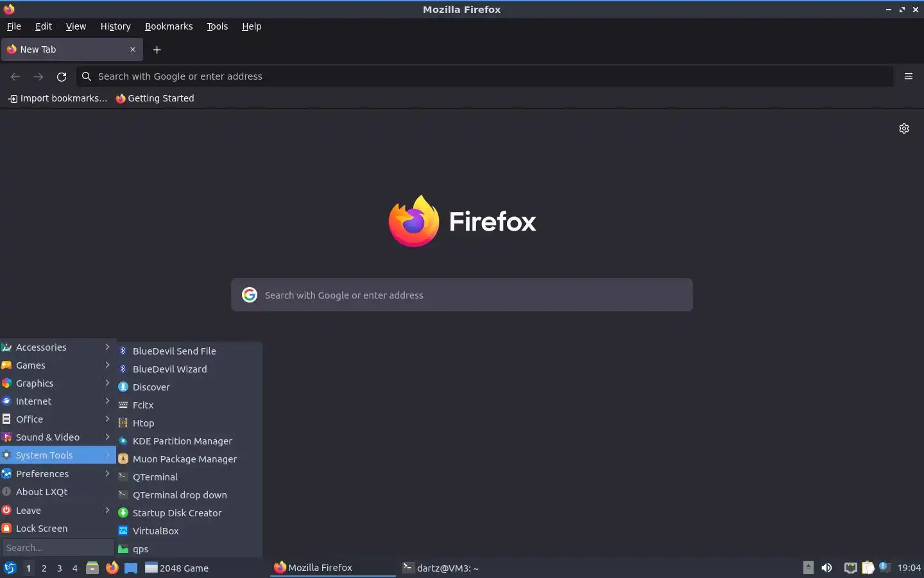
Task: Focus the start menu Search field
Action: (x=58, y=548)
